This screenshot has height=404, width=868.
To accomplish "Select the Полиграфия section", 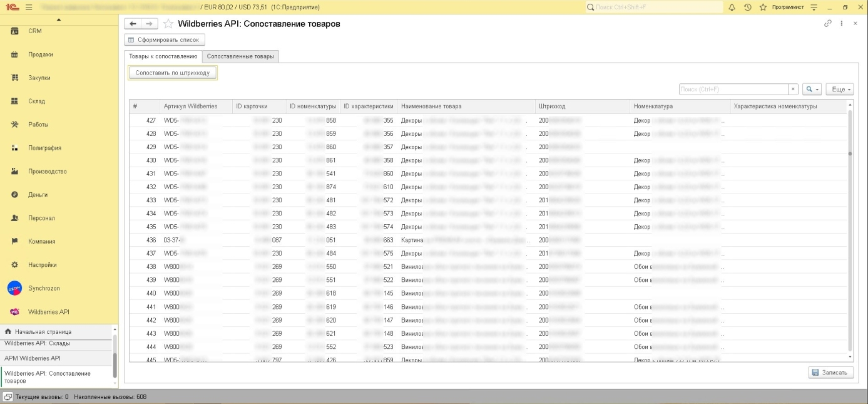I will point(44,148).
